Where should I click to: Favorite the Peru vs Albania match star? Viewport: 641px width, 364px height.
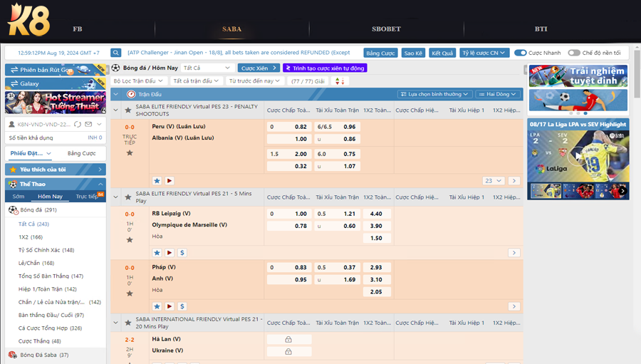tap(130, 153)
